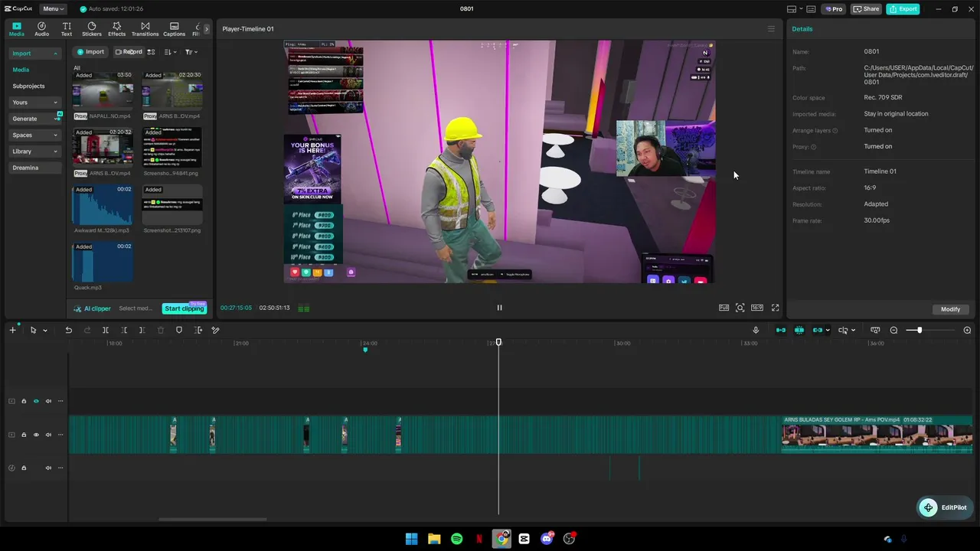Open the Effects tab
The width and height of the screenshot is (980, 551).
click(117, 29)
